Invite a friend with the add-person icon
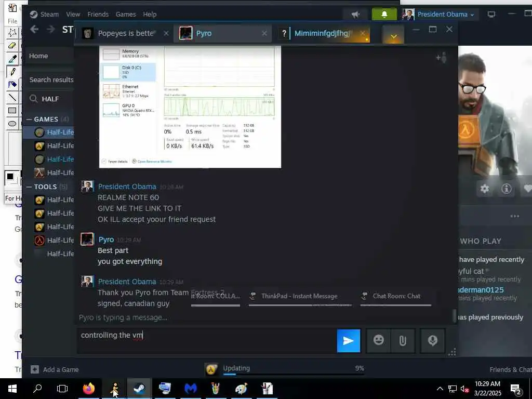Image resolution: width=532 pixels, height=399 pixels. coord(442,58)
